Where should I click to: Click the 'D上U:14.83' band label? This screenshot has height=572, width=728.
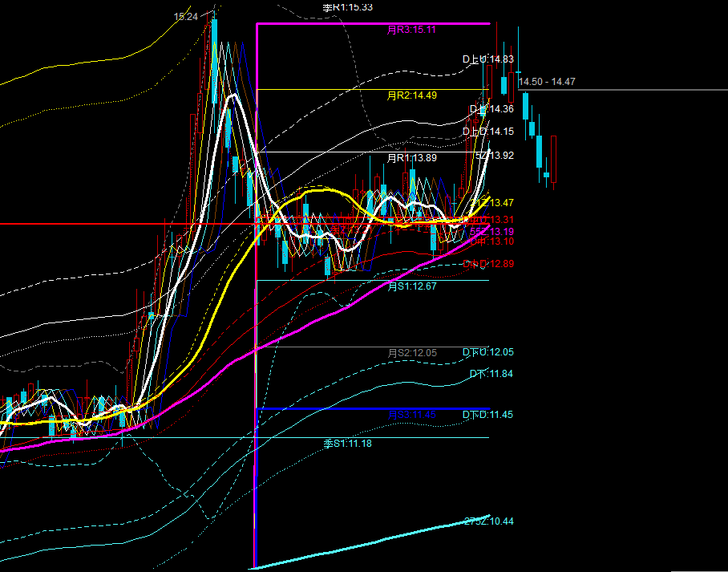click(488, 59)
